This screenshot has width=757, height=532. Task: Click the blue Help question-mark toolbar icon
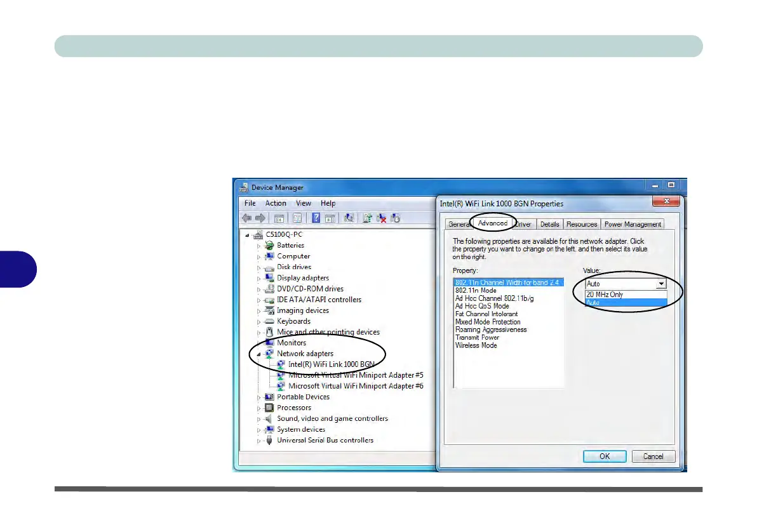[316, 218]
